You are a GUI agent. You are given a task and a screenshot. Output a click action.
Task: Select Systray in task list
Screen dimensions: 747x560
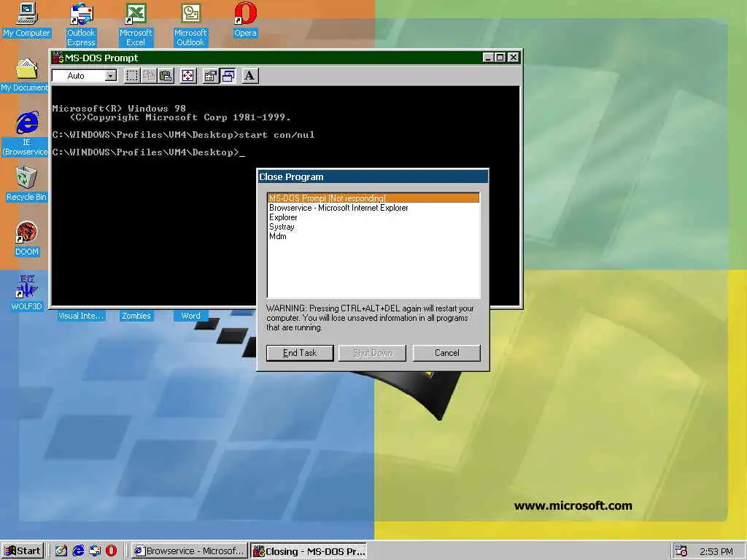pyautogui.click(x=373, y=227)
